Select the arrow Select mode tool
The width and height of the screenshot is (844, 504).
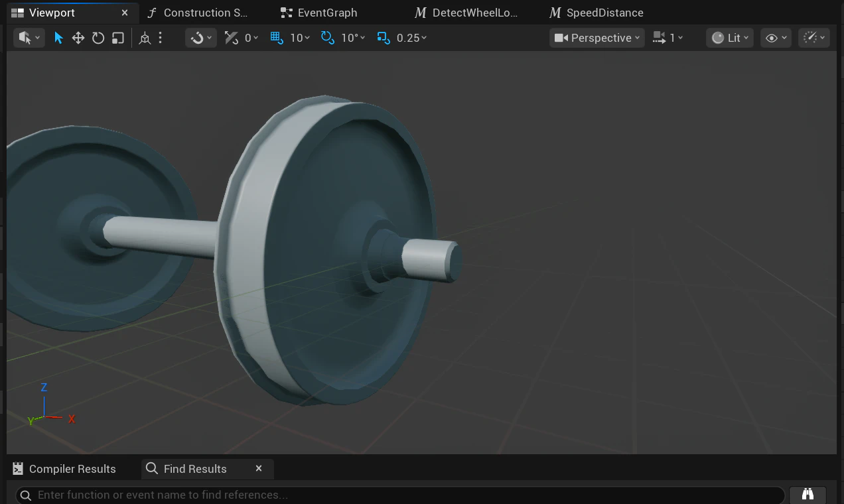[58, 38]
